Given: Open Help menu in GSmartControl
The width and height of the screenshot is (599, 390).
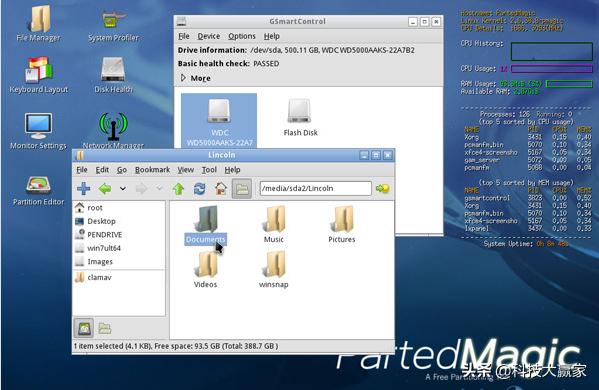Looking at the screenshot, I should tap(272, 36).
